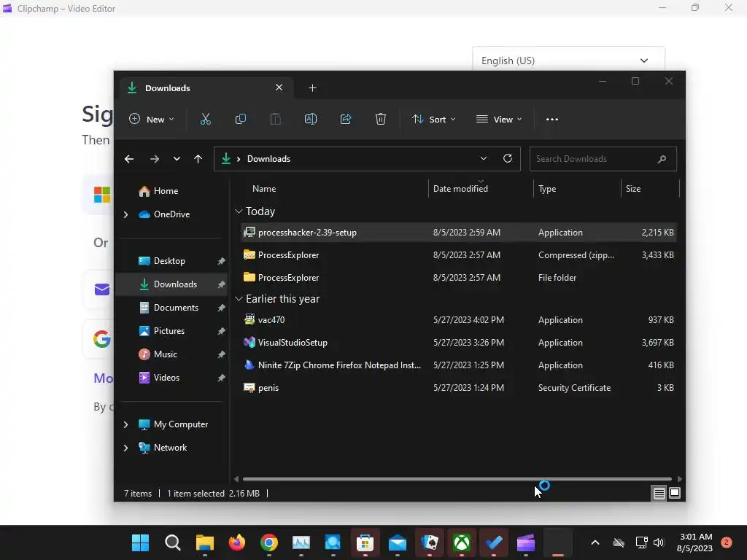
Task: Go up one folder level arrow
Action: click(198, 159)
